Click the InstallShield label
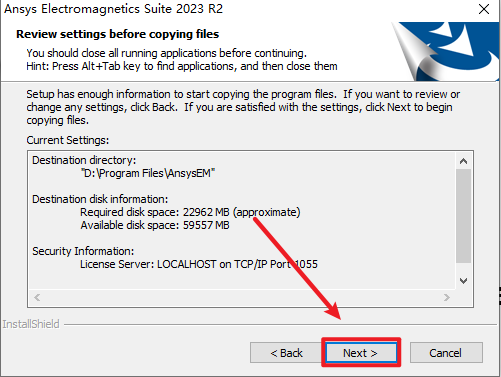Image resolution: width=501 pixels, height=377 pixels. [x=31, y=324]
